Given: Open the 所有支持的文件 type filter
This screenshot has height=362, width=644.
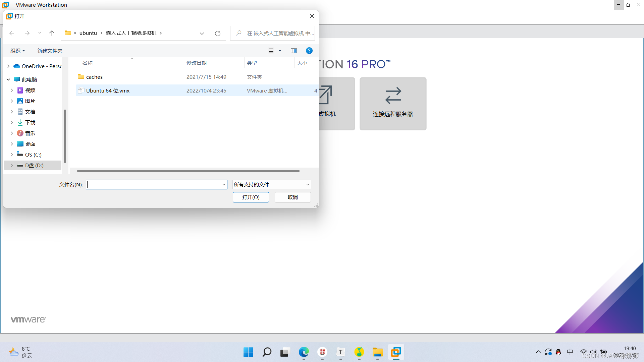Looking at the screenshot, I should point(272,184).
